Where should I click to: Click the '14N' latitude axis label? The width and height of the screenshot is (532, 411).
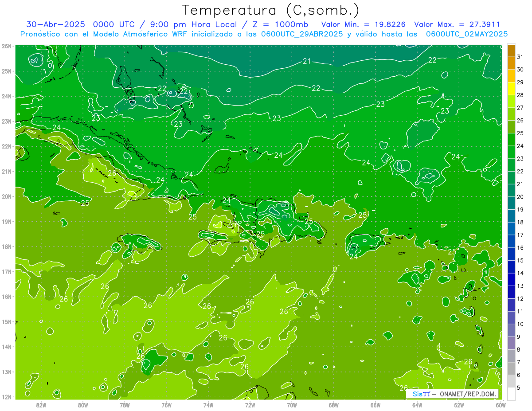[x=7, y=347]
